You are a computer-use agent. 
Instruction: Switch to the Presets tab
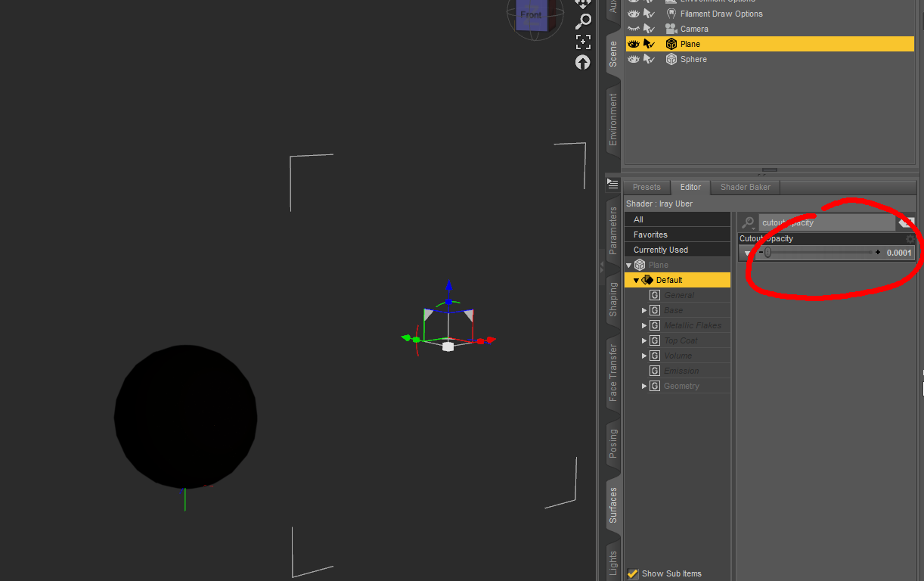point(646,187)
